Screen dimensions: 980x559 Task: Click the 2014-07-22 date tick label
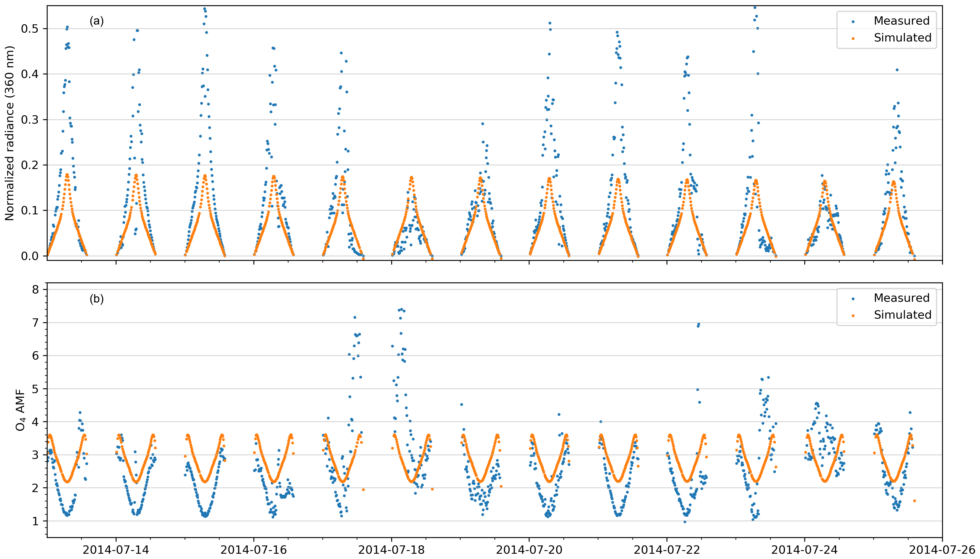[x=667, y=550]
